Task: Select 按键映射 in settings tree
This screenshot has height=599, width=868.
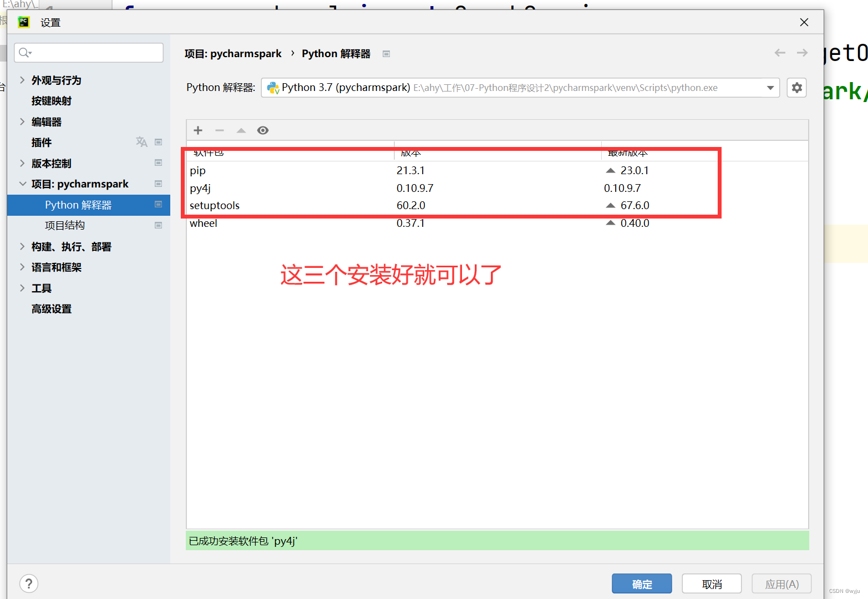Action: [x=52, y=101]
